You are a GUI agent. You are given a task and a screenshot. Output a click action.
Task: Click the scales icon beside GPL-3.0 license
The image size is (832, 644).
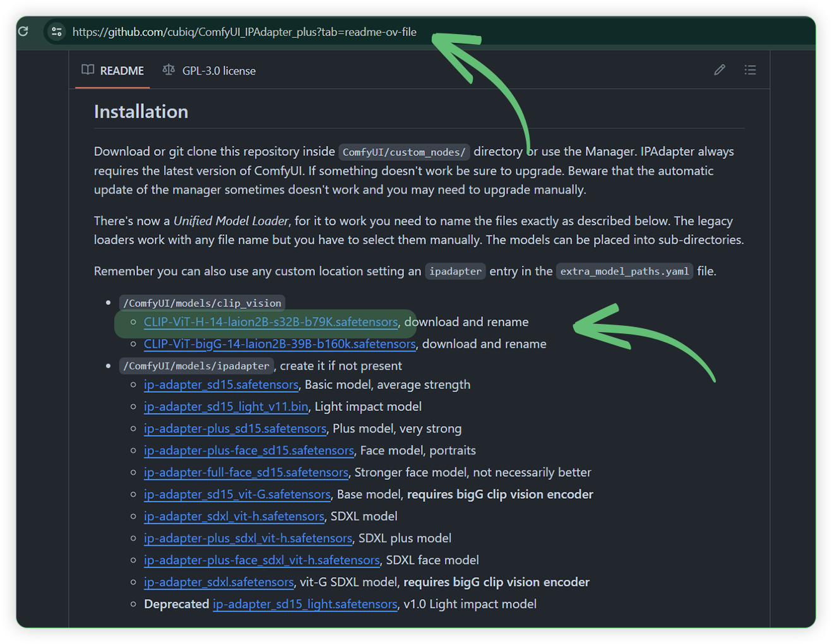click(x=169, y=70)
